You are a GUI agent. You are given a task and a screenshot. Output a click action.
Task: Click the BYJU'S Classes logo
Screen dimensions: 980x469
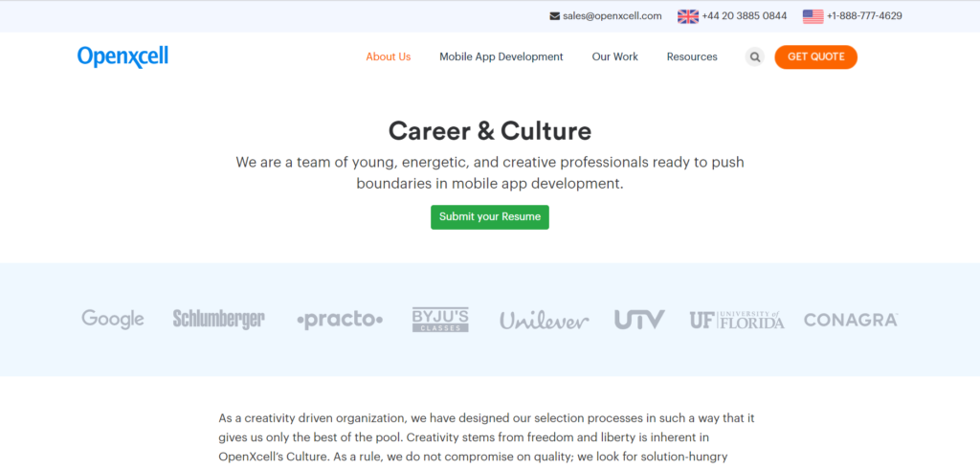pos(440,320)
